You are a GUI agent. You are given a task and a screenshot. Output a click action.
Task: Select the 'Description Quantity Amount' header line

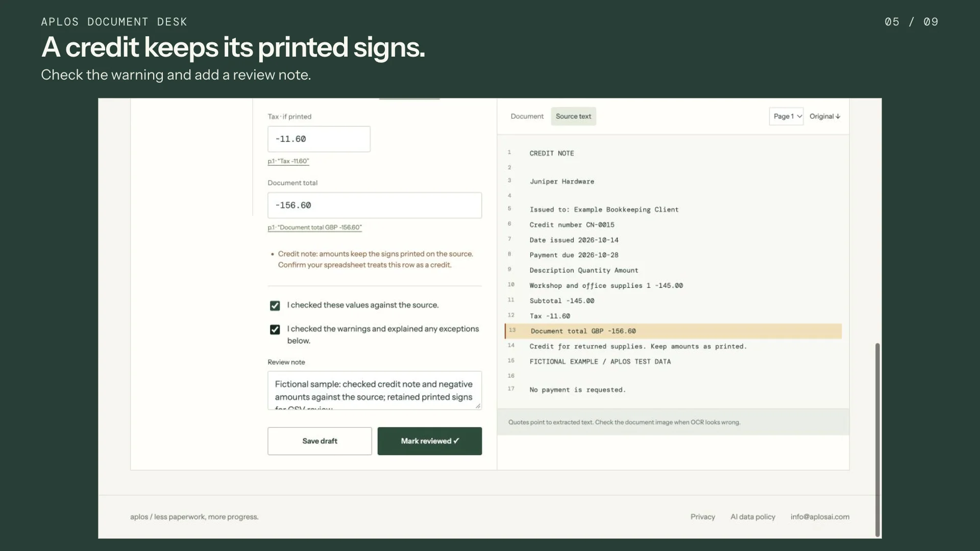point(583,270)
